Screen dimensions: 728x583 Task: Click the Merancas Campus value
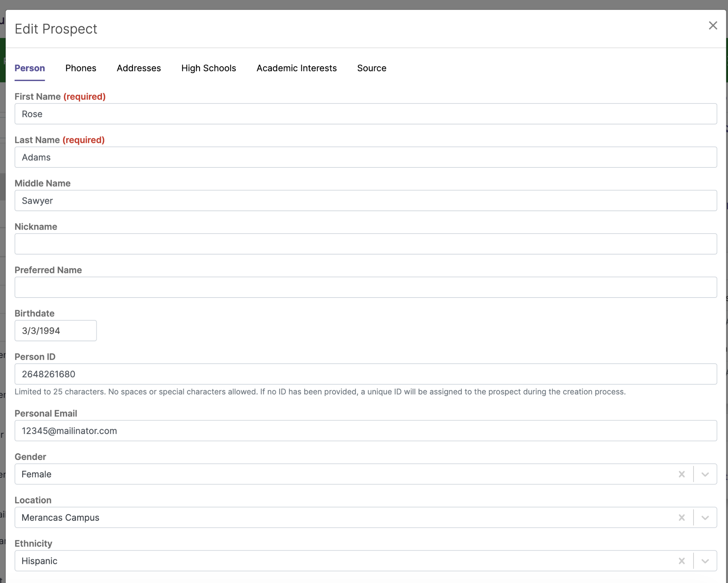pos(60,518)
